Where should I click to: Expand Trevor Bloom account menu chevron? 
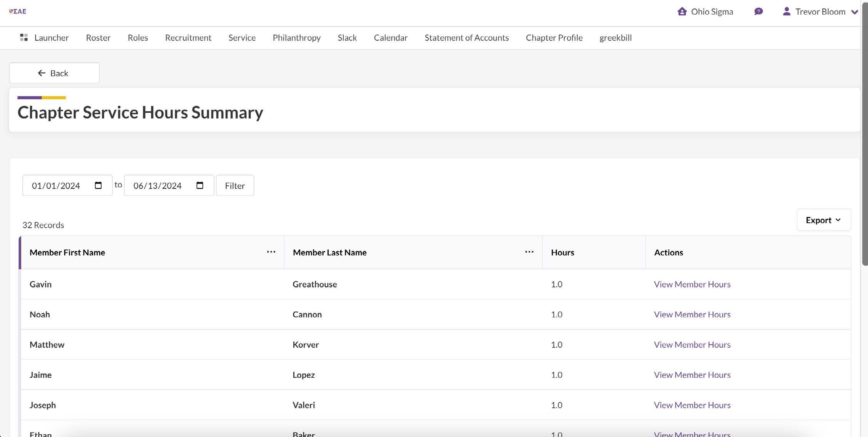[x=854, y=12]
